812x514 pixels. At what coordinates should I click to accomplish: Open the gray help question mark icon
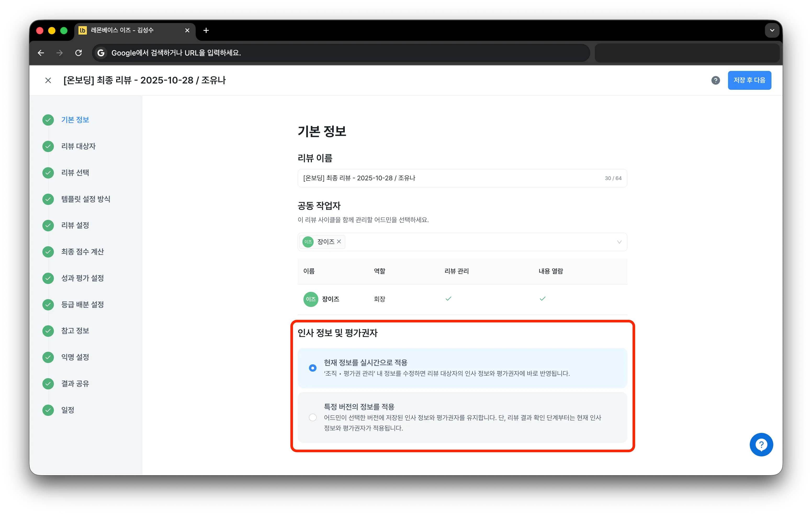[x=715, y=80]
